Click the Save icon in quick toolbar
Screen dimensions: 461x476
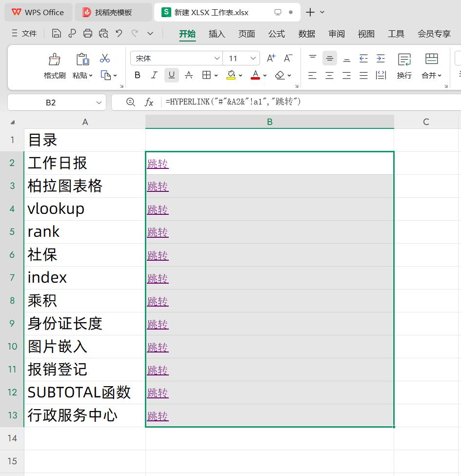[x=57, y=33]
